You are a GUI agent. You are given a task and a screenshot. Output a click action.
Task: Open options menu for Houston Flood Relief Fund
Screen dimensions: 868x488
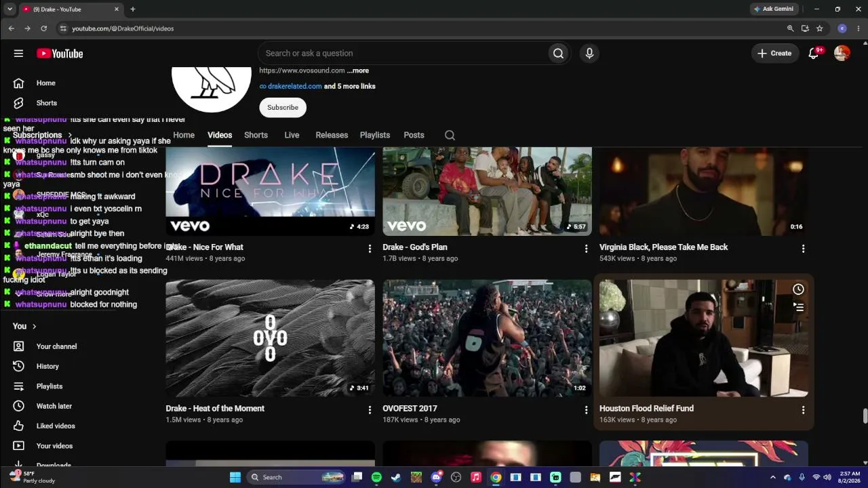(803, 410)
